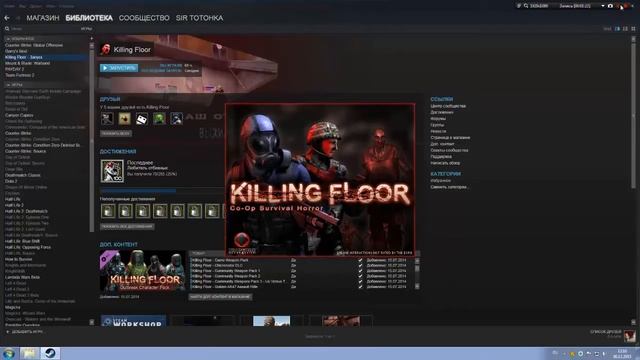Open second friend avatar with yellow background

coord(124,119)
